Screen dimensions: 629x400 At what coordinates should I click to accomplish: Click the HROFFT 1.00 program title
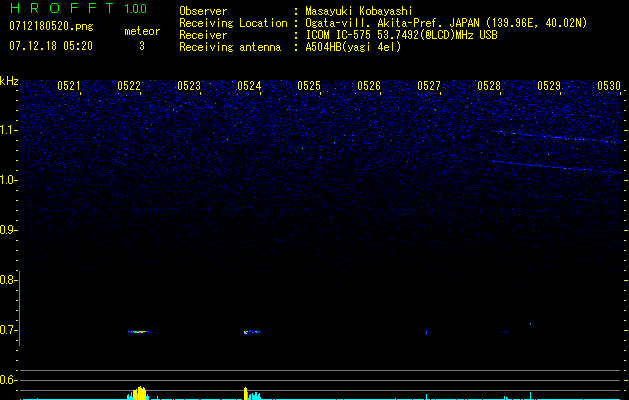[x=79, y=8]
